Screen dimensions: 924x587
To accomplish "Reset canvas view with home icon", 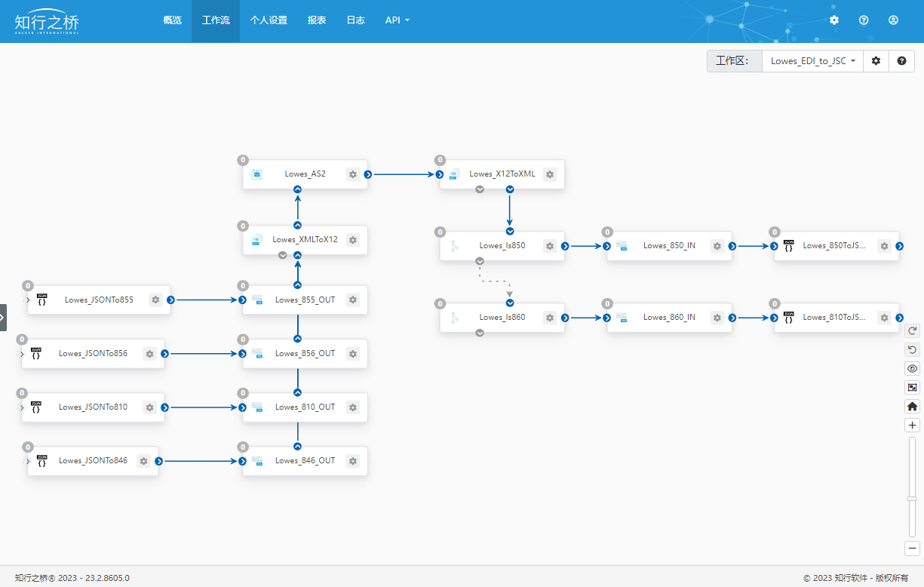I will [912, 406].
